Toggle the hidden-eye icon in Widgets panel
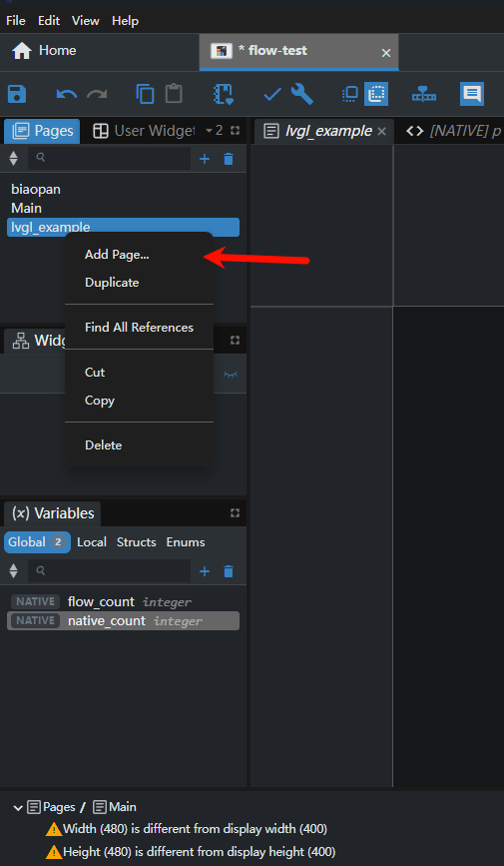 (x=231, y=375)
